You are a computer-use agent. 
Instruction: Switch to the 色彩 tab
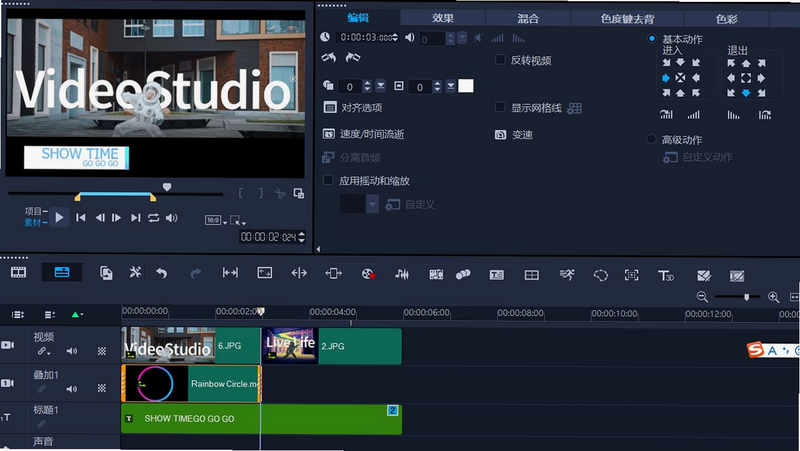(x=727, y=19)
